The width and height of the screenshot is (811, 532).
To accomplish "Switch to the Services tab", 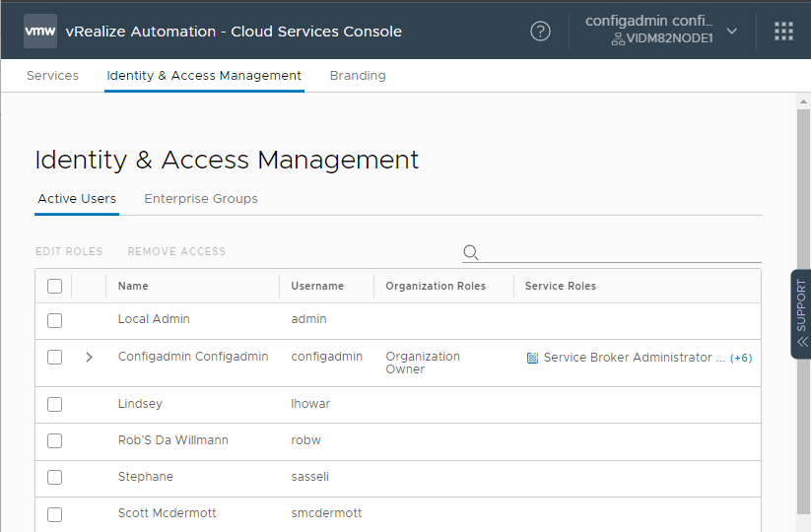I will coord(52,76).
